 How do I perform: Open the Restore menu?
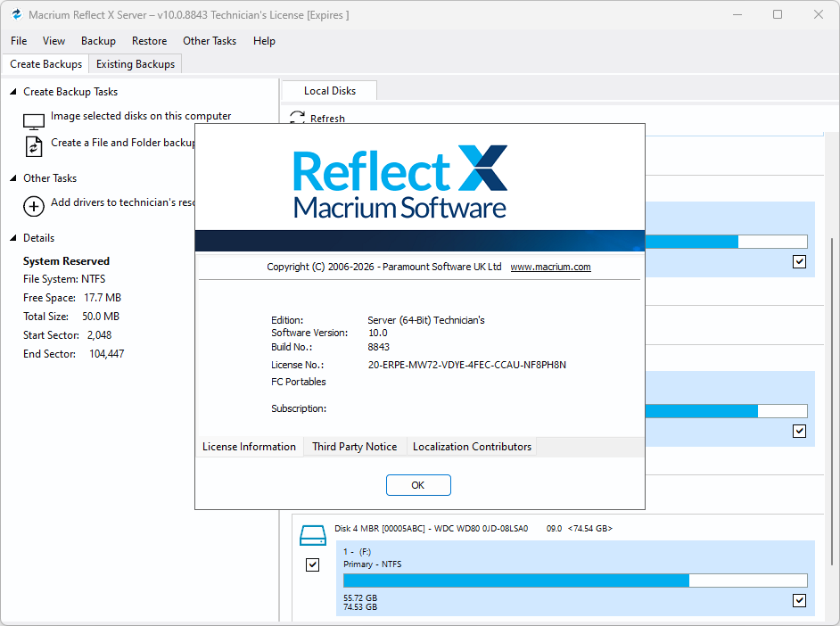click(150, 41)
